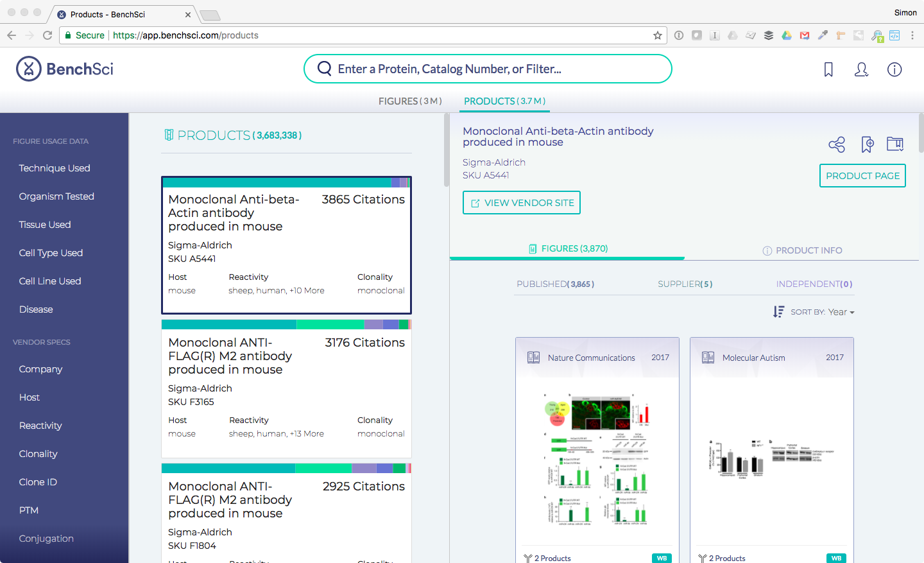
Task: Focus the protein or catalog search field
Action: click(x=488, y=69)
